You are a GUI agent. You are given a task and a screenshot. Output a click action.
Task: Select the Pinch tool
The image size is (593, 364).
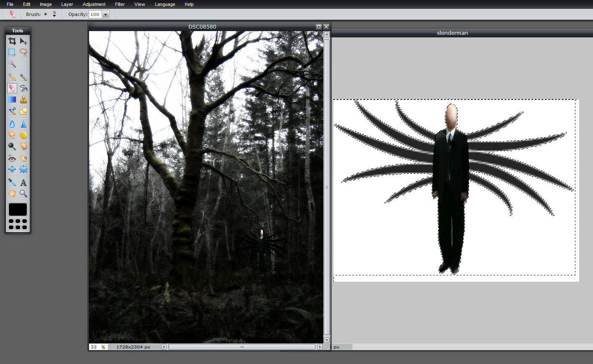coord(24,169)
